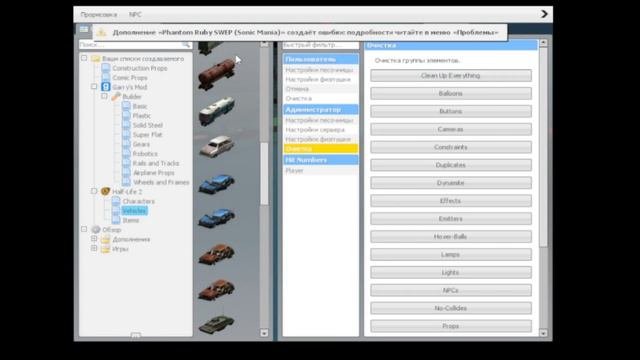Click the page icon beside Items
The image size is (640, 360).
[116, 220]
